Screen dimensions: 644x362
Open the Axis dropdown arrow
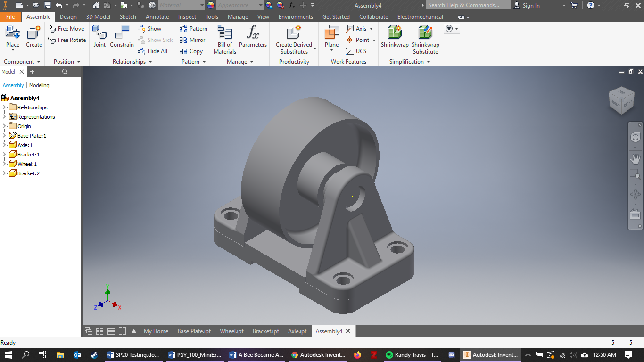click(372, 29)
